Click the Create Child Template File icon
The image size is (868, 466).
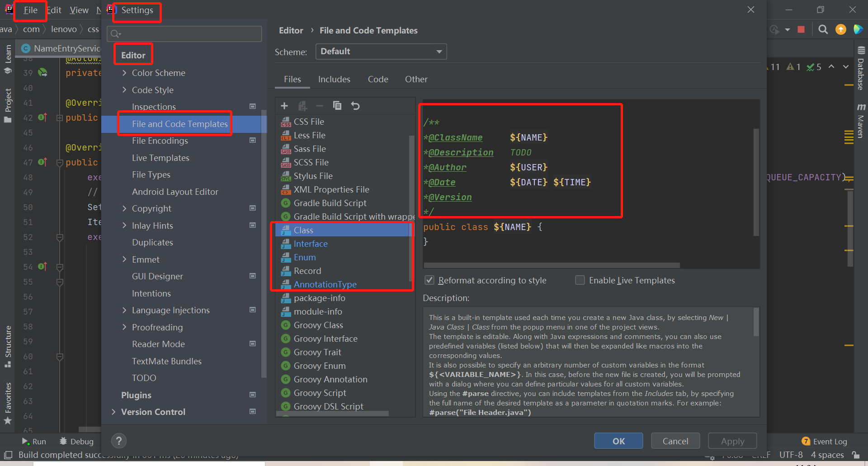coord(302,106)
